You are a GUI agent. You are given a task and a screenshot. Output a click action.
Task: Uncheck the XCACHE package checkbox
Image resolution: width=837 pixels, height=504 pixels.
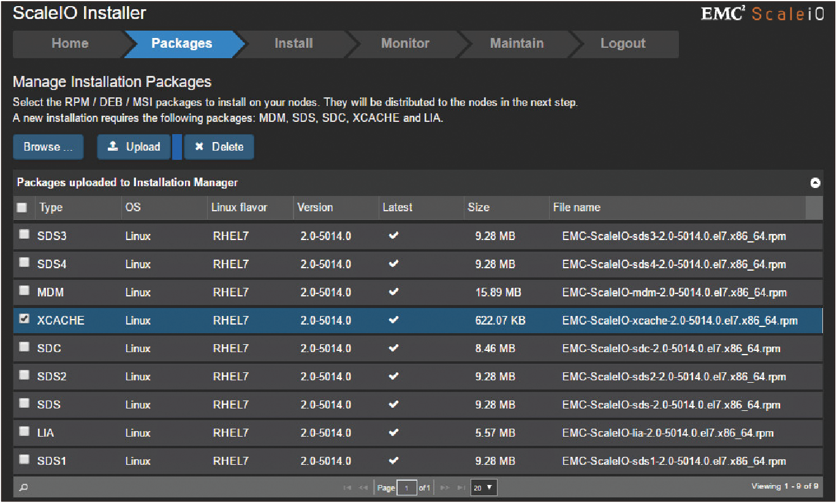tap(24, 318)
